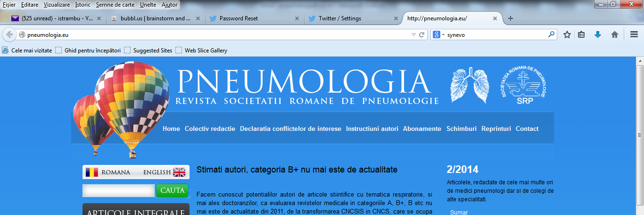
Task: Open the Abonamente page
Action: [422, 129]
